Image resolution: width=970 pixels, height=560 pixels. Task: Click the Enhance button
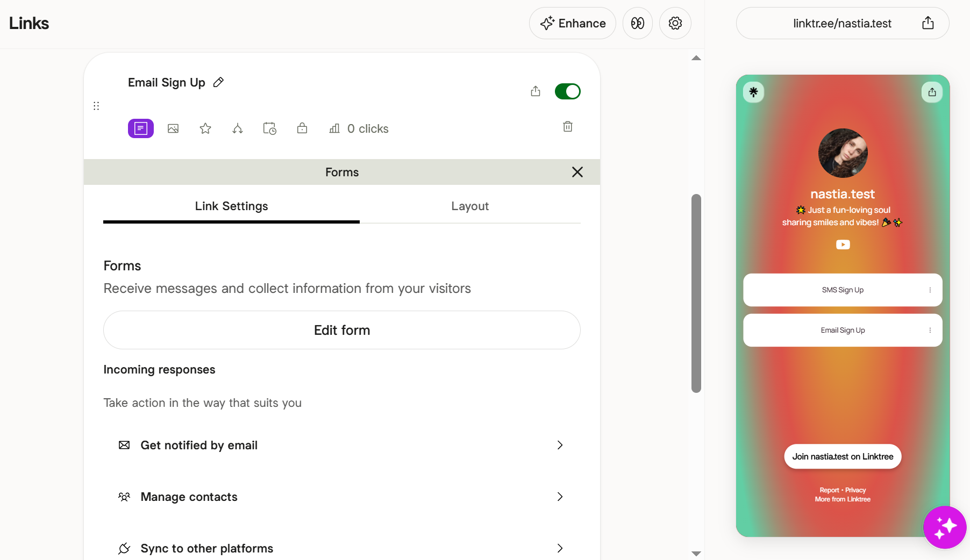(573, 23)
